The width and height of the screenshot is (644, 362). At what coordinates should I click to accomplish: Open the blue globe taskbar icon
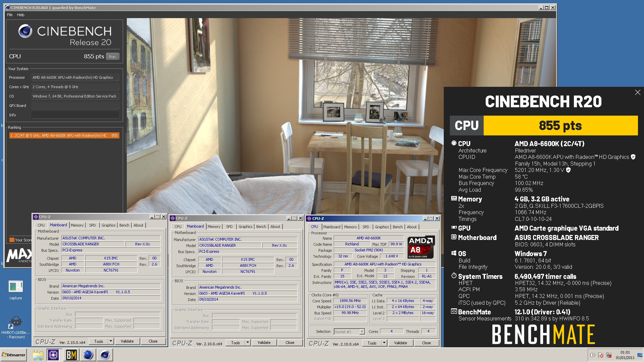88,355
